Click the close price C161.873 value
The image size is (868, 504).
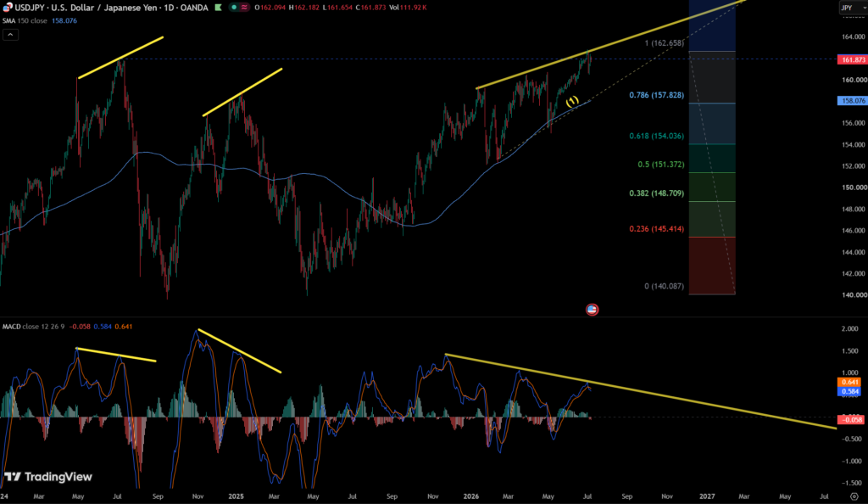[x=370, y=8]
